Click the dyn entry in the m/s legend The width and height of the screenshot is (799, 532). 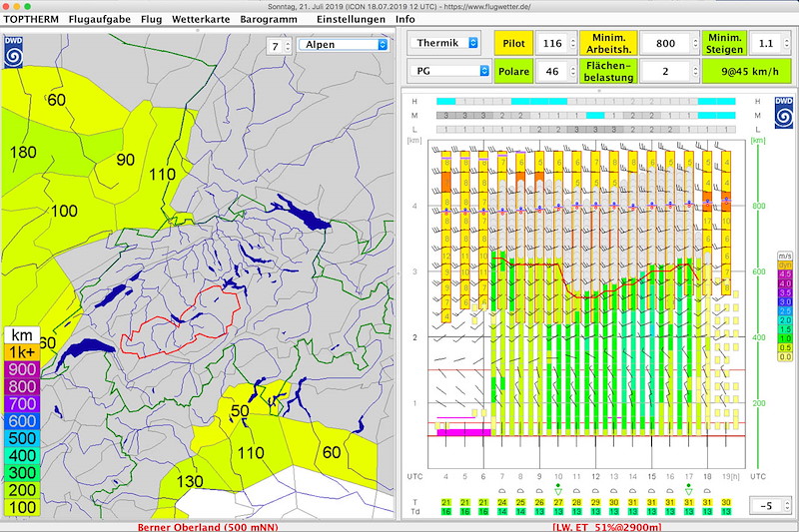[x=785, y=266]
